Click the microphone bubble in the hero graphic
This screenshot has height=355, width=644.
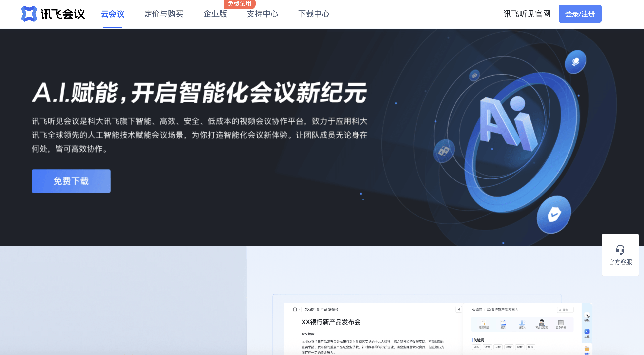pos(575,62)
